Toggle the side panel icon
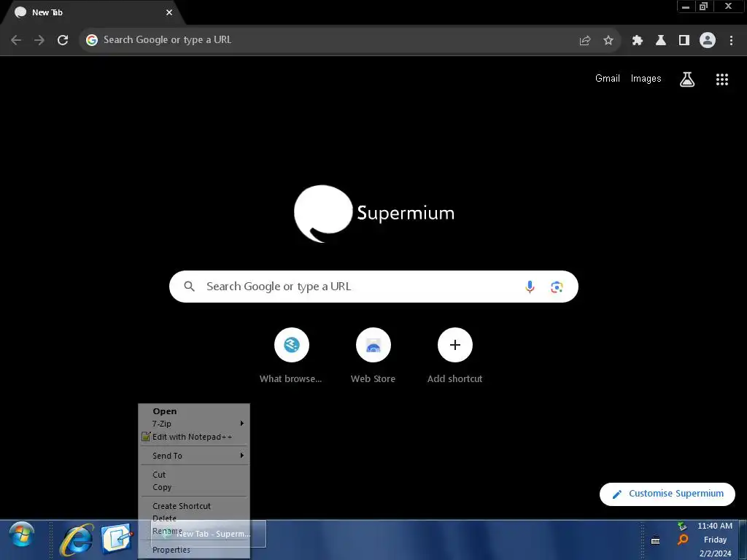 coord(684,41)
